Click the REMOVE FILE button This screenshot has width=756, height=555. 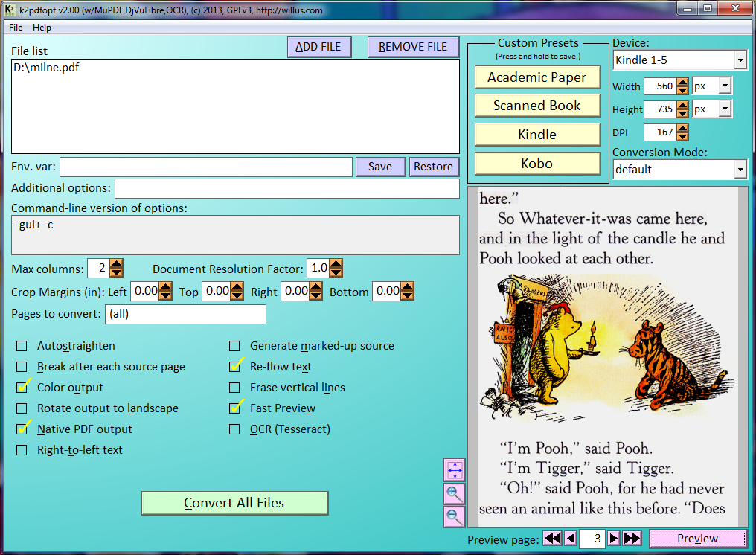click(413, 47)
